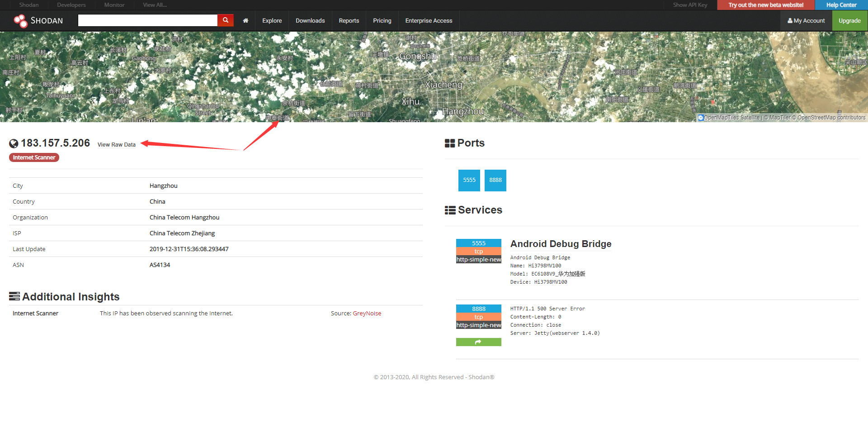This screenshot has height=428, width=868.
Task: Click the OpenMapTiles attribution icon on the map
Action: [x=701, y=118]
